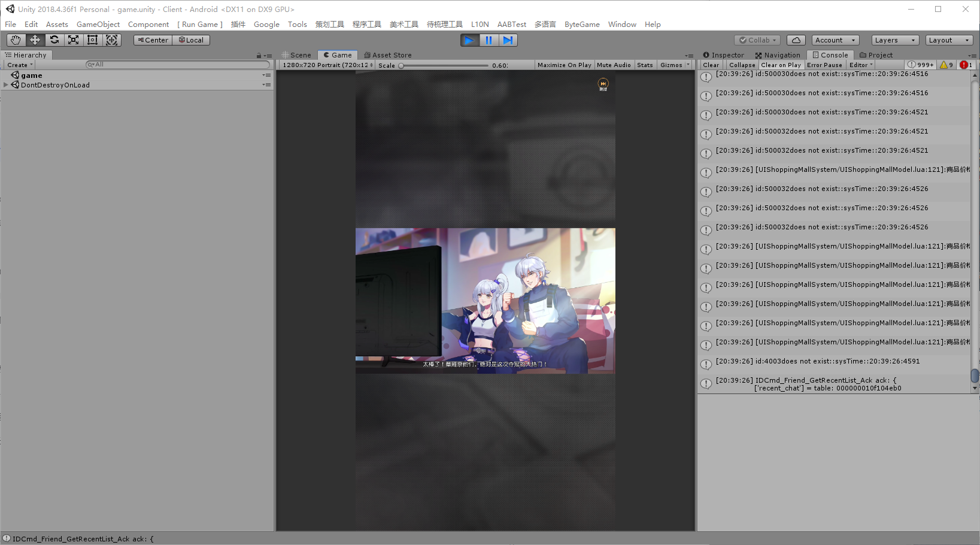
Task: Click the Collapse button in Console
Action: 742,65
